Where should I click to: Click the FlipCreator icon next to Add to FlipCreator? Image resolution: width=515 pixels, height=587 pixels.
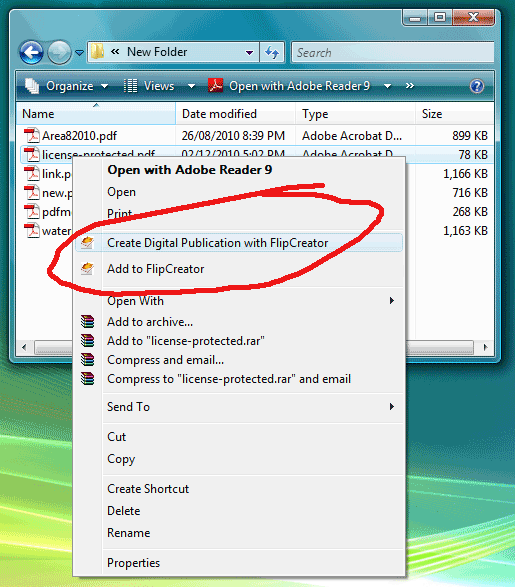88,268
